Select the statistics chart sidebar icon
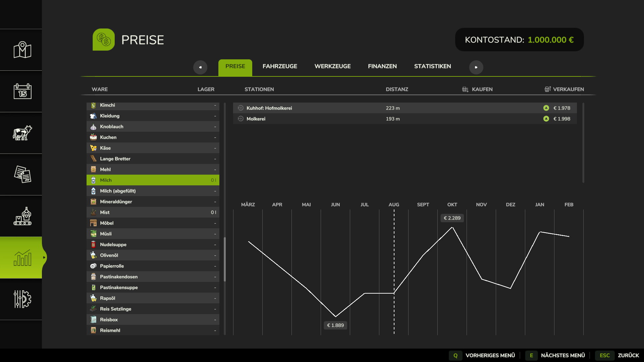The image size is (644, 362). pyautogui.click(x=22, y=258)
